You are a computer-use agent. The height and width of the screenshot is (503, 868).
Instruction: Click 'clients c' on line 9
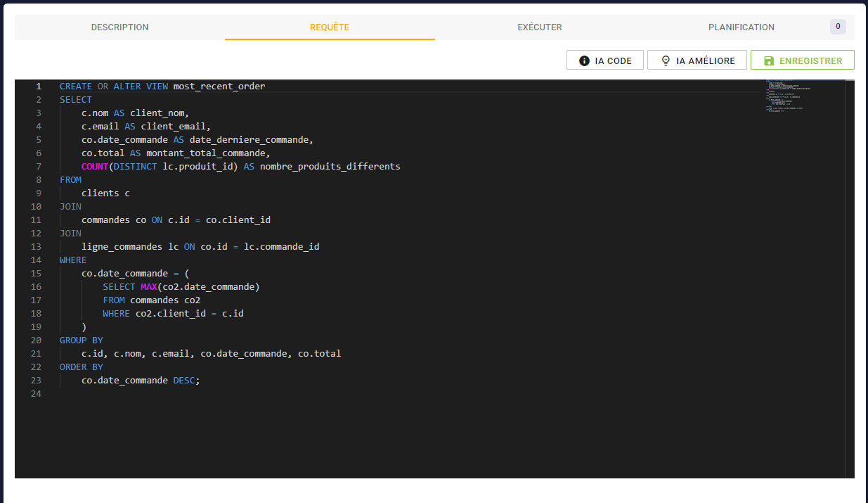pos(105,193)
